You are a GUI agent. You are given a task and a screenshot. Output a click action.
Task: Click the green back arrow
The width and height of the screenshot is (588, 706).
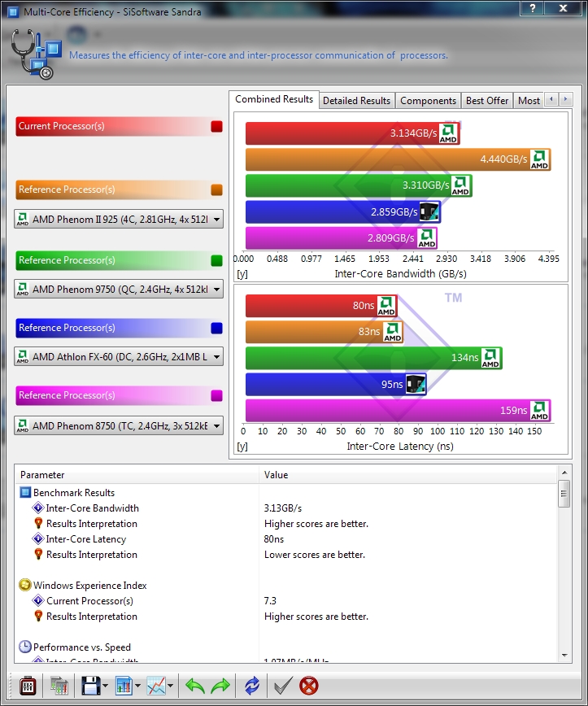(195, 686)
